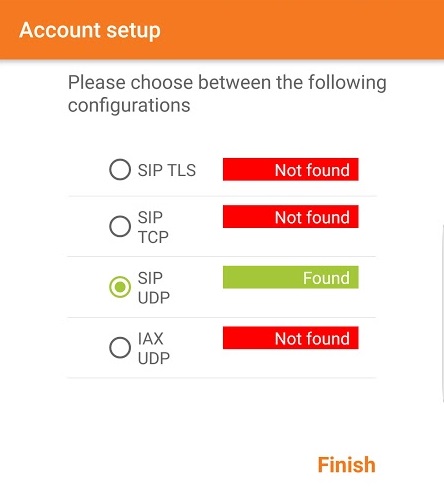Select the IAX UDP radio button
444x491 pixels.
click(120, 347)
